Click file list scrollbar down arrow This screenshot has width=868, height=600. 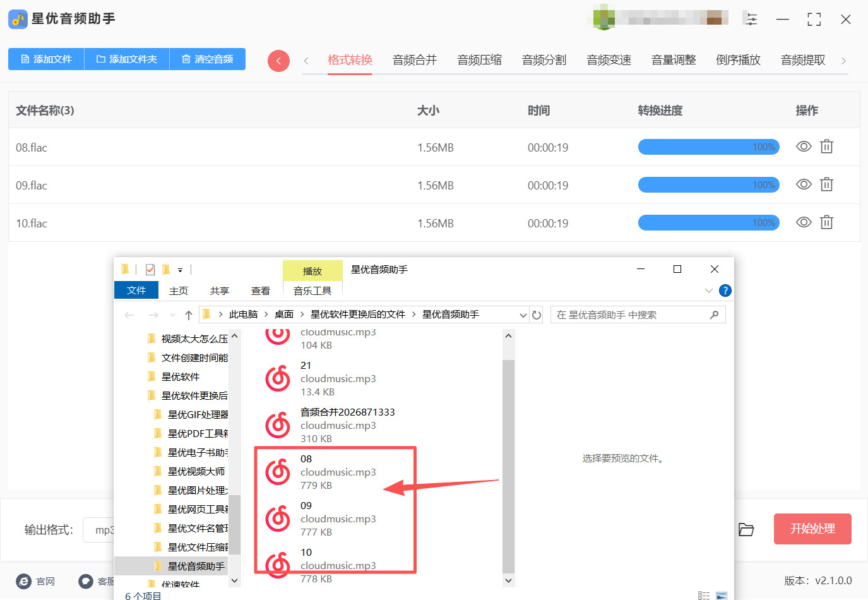(x=509, y=580)
